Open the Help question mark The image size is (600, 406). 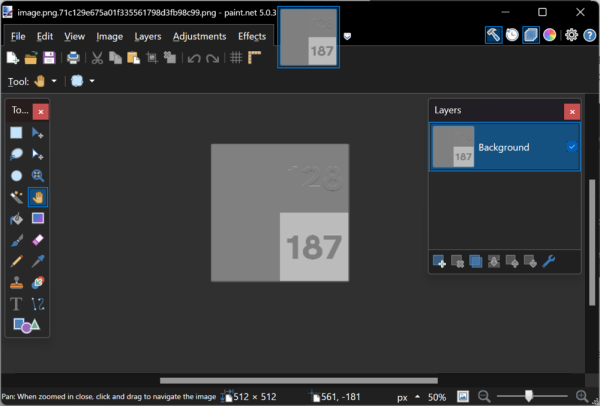pyautogui.click(x=589, y=36)
